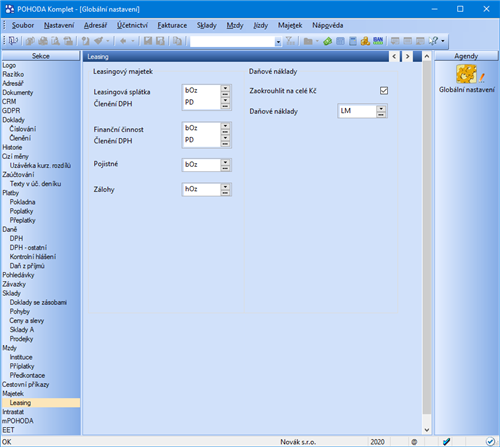The image size is (500, 447).
Task: Select the Kontrolní hlášení section
Action: point(33,257)
